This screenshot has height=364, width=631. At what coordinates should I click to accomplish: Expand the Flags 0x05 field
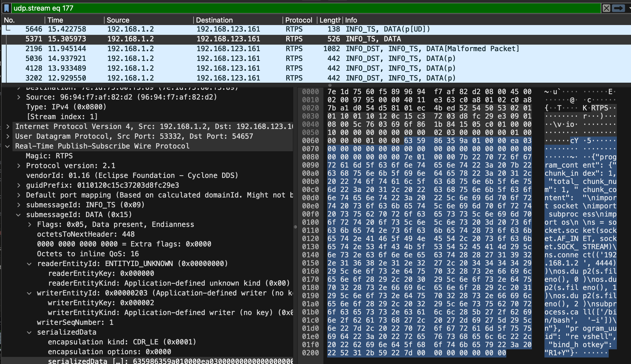click(x=29, y=225)
